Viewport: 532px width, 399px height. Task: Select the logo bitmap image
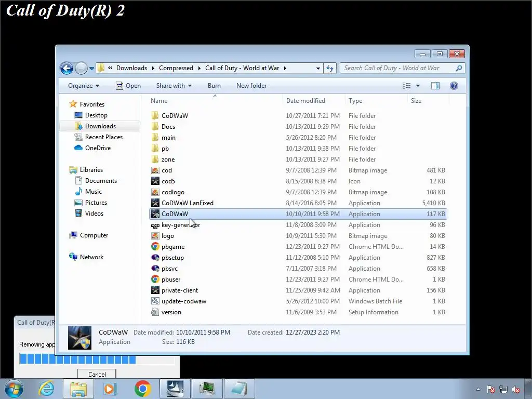pyautogui.click(x=298, y=236)
